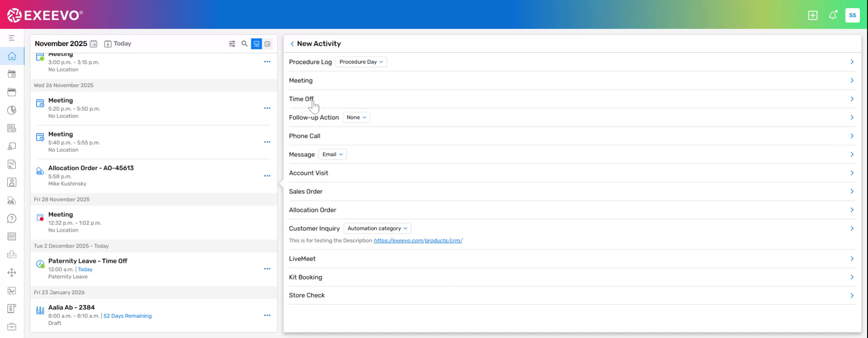Open the help question mark sidebar icon

pos(12,219)
